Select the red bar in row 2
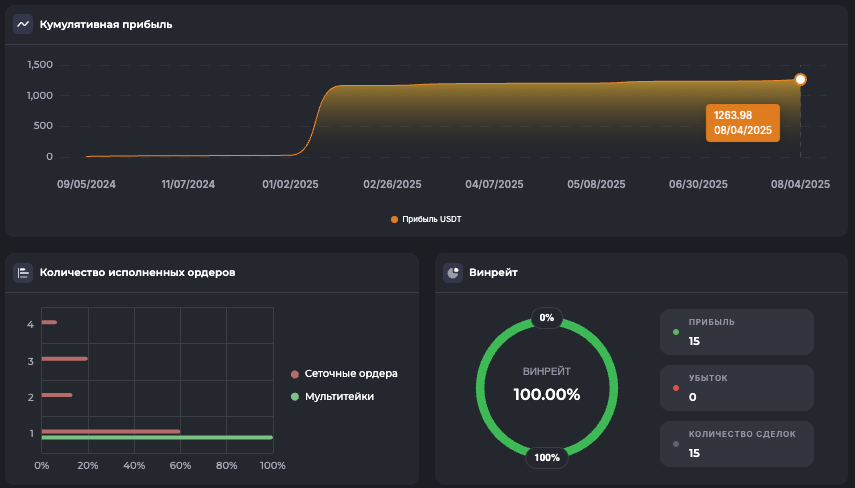Viewport: 855px width, 488px height. tap(57, 395)
